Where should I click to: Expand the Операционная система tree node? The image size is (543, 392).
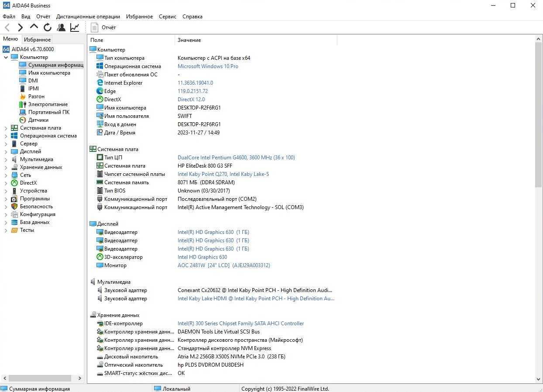tap(6, 136)
